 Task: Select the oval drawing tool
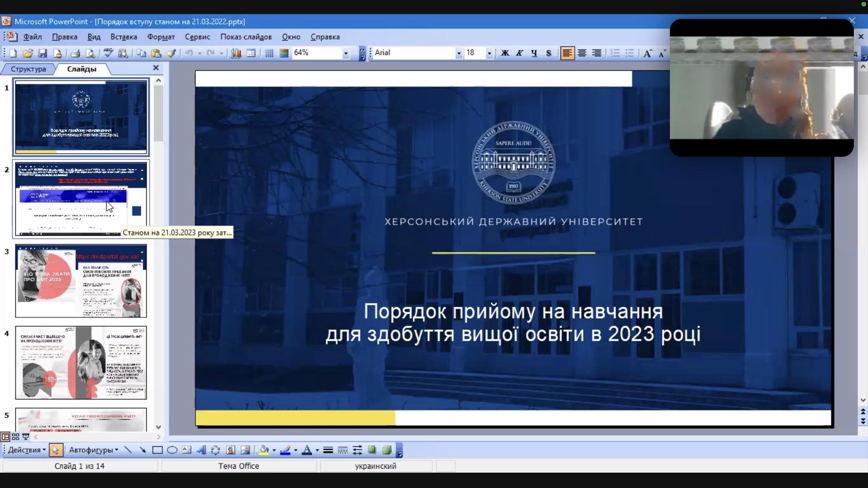[172, 450]
